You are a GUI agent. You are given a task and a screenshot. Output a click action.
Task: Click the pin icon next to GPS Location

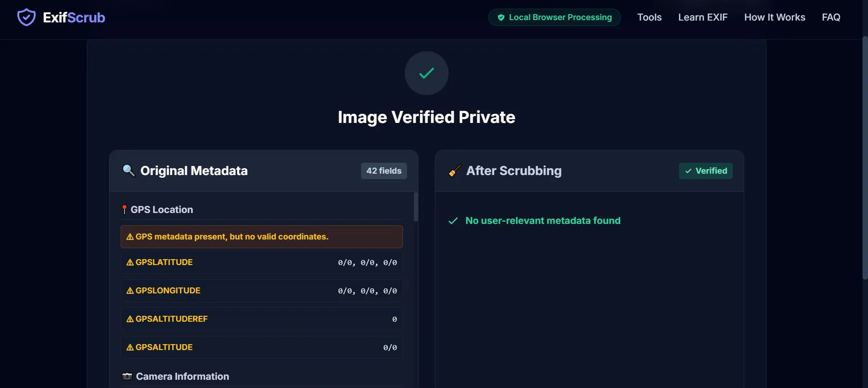pos(124,210)
